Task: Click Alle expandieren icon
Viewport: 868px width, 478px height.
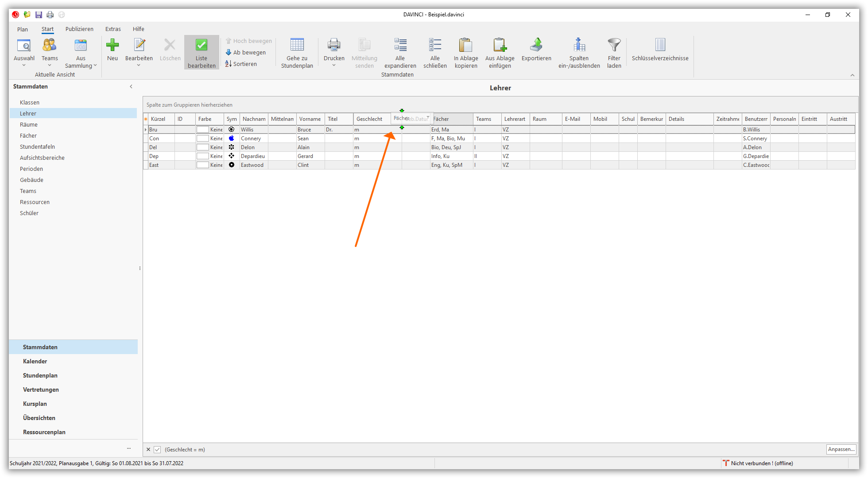Action: 400,45
